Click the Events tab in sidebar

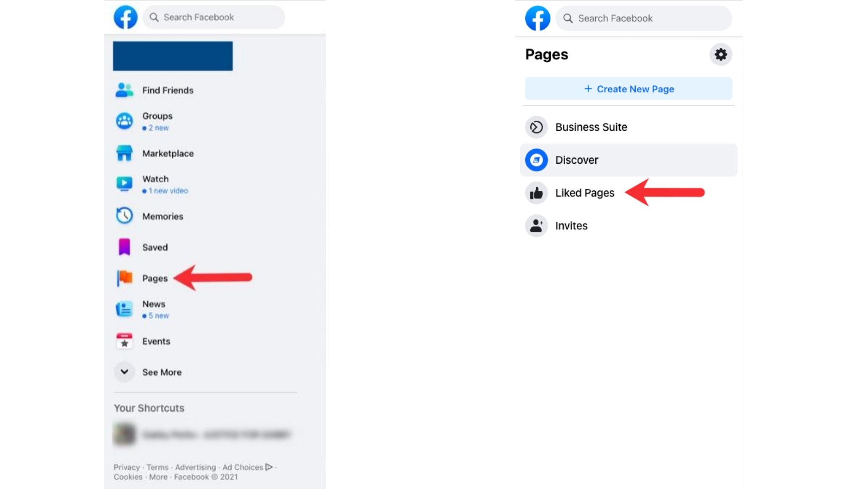(x=156, y=341)
